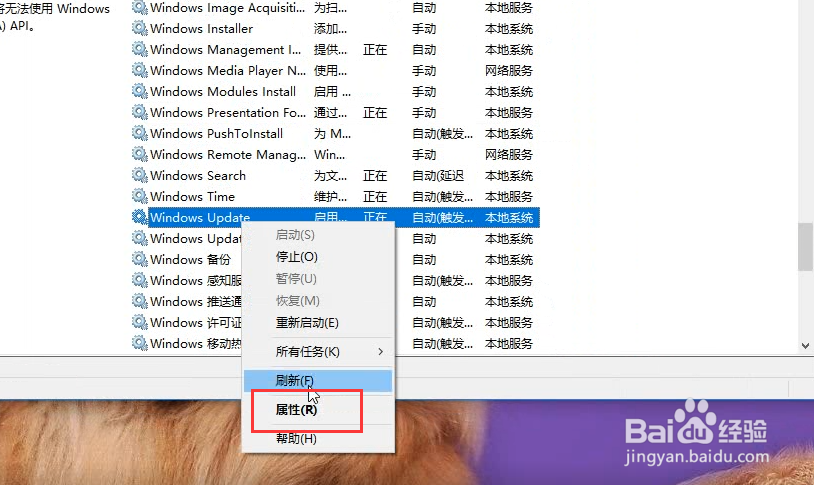The height and width of the screenshot is (485, 814).
Task: Click gear icon beside Windows Presentation Foundation
Action: click(140, 112)
